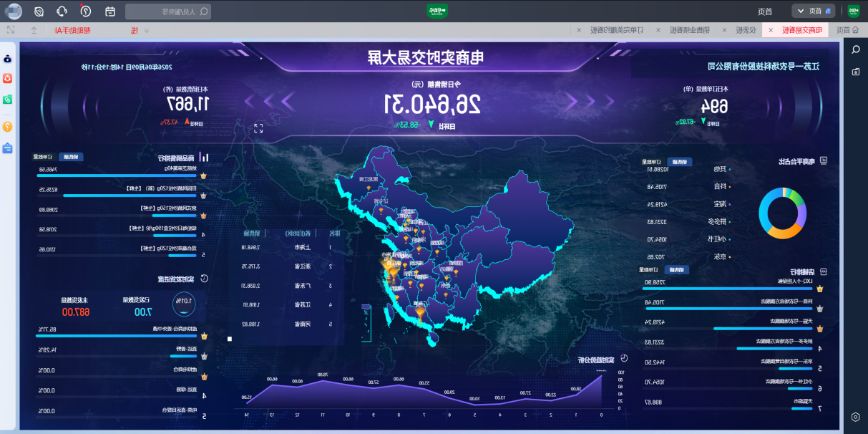Click the store icon beside 店铺排行 title
The image size is (868, 434).
[x=824, y=271]
